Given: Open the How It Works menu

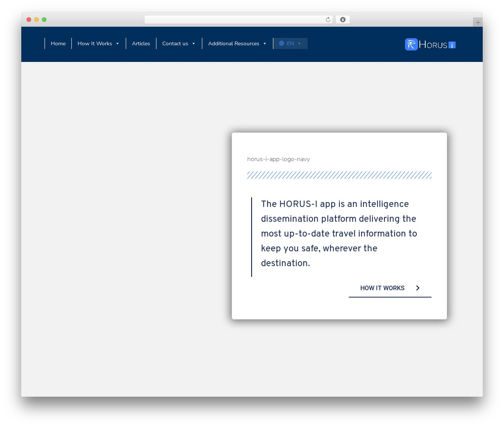Looking at the screenshot, I should [95, 43].
